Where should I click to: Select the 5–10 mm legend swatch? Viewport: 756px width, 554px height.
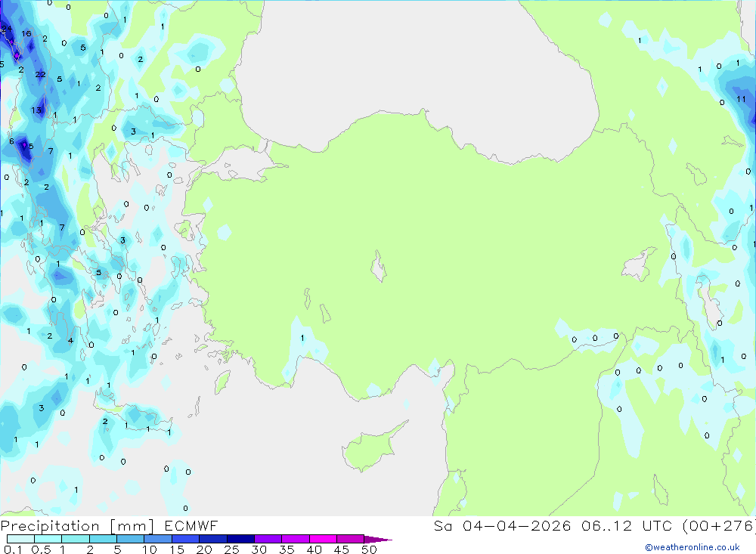130,539
